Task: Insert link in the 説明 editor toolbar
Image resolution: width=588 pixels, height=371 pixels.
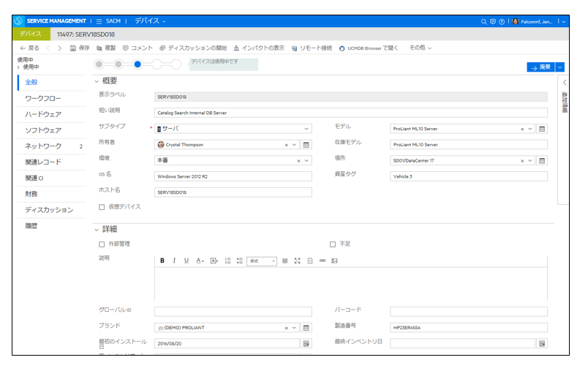Action: click(x=322, y=261)
